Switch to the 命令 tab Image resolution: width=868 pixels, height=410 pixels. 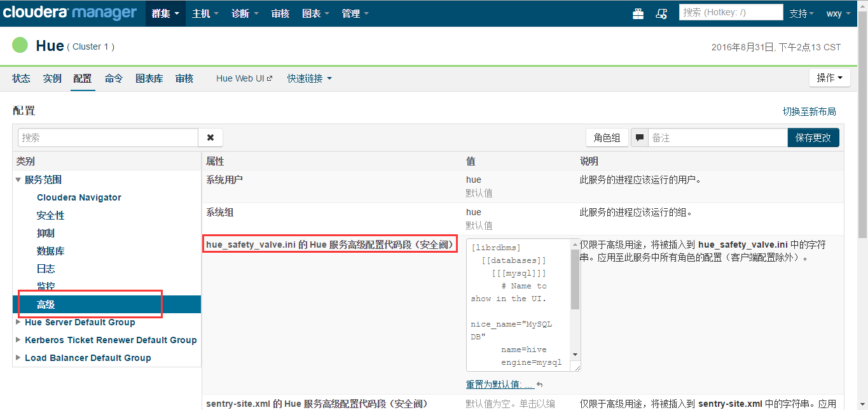(114, 78)
